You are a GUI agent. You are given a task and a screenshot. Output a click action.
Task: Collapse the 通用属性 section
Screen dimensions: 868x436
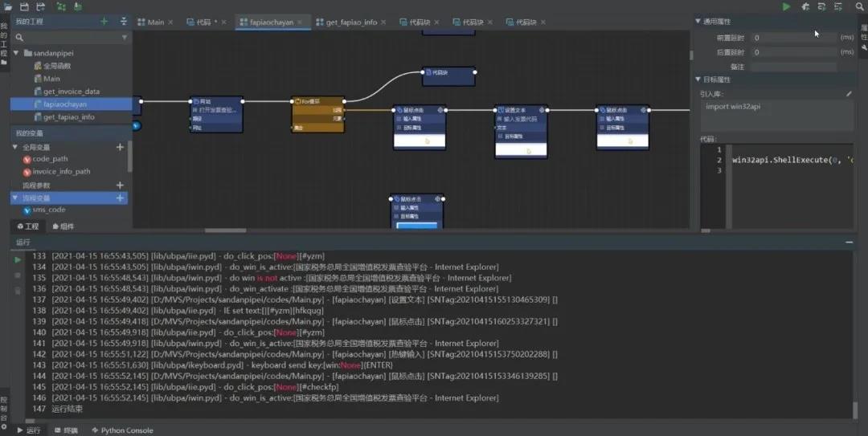[x=698, y=22]
